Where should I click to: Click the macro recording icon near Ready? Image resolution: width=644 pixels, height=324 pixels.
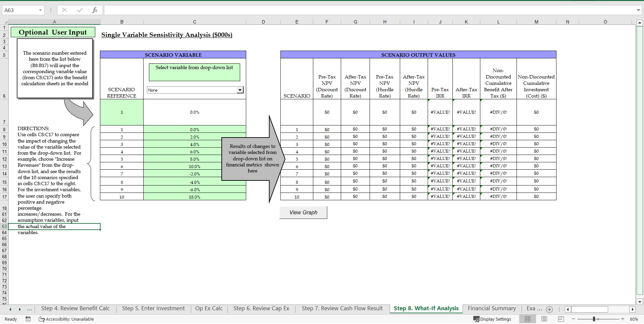click(x=28, y=319)
